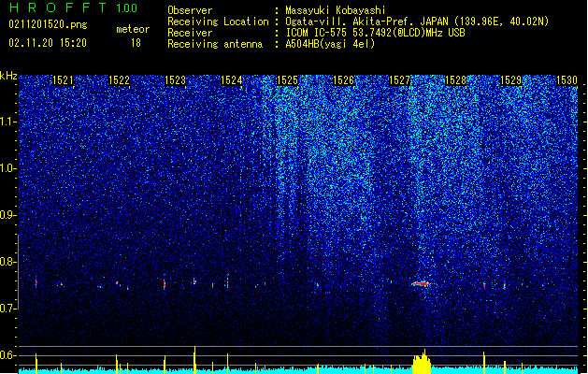Click the 1528 time marker

click(455, 79)
